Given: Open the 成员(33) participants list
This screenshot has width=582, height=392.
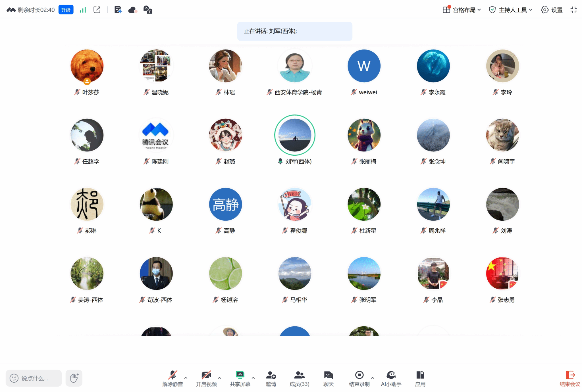Looking at the screenshot, I should point(299,378).
